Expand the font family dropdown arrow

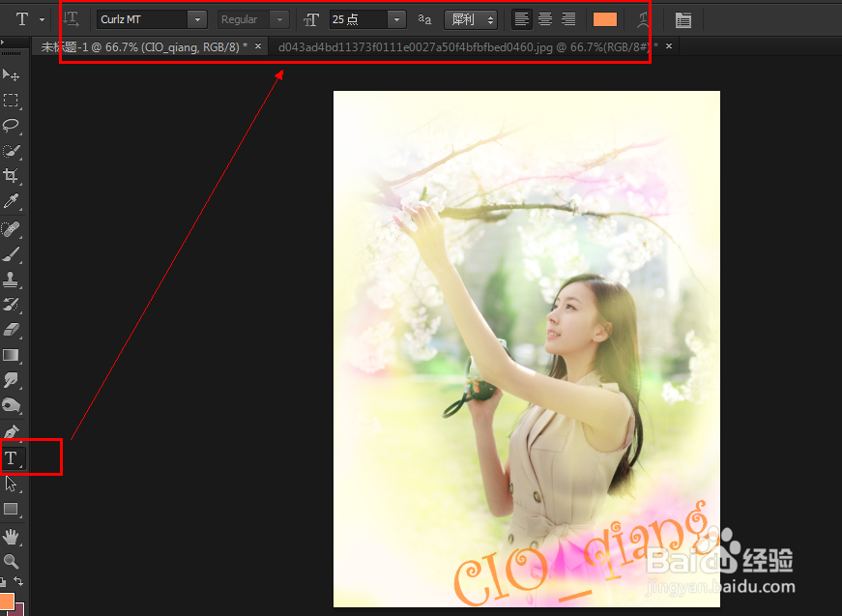(x=197, y=20)
